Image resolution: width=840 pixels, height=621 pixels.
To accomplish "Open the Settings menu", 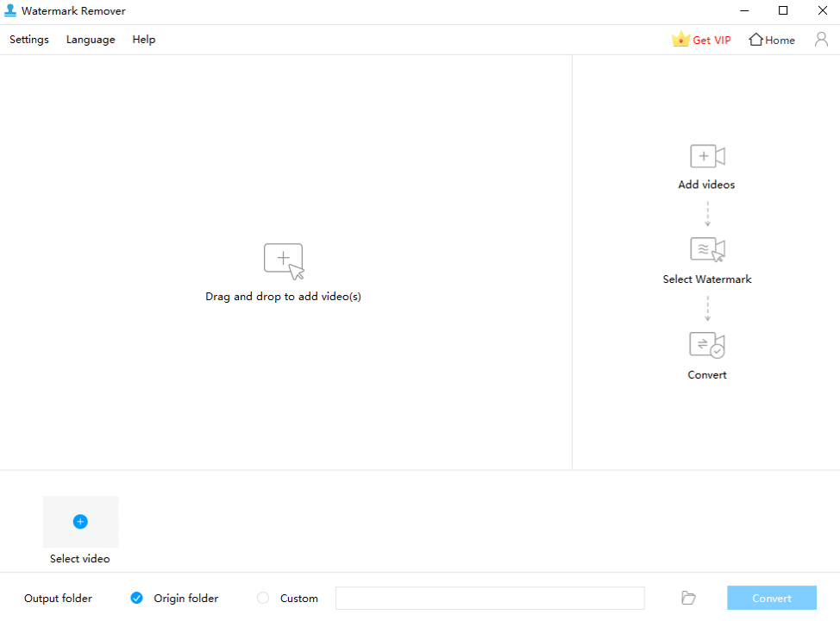I will click(28, 39).
